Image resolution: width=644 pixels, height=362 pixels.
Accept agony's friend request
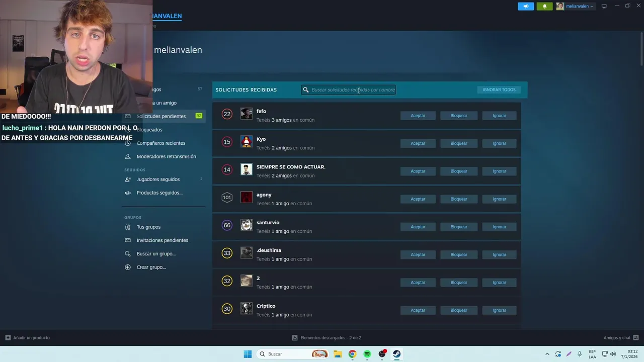418,199
